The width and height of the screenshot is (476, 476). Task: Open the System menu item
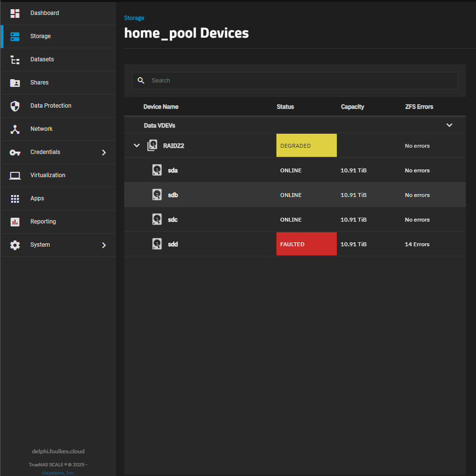pos(40,245)
